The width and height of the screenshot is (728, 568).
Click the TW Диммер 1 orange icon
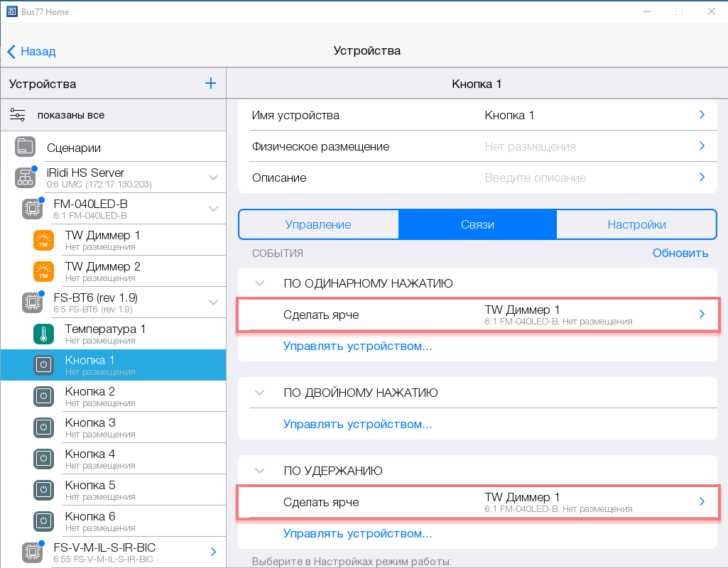pyautogui.click(x=43, y=241)
